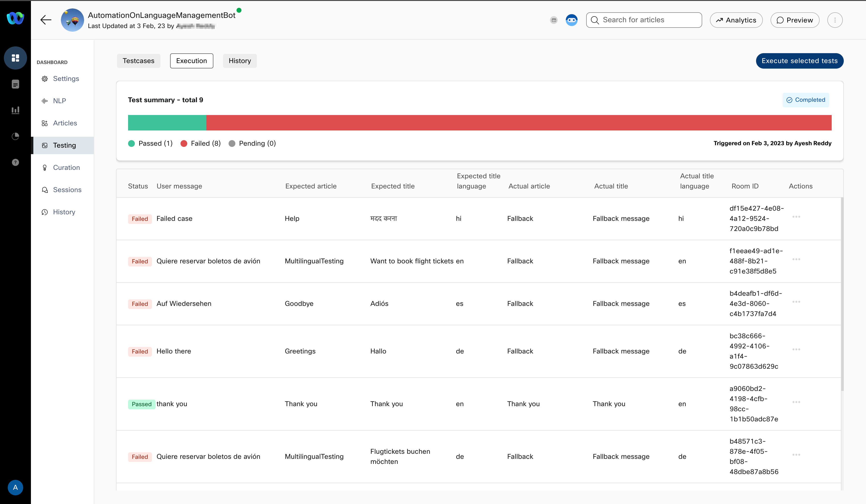Open actions for 'Flugtickets buchen möchten' row
This screenshot has height=504, width=866.
pos(796,455)
